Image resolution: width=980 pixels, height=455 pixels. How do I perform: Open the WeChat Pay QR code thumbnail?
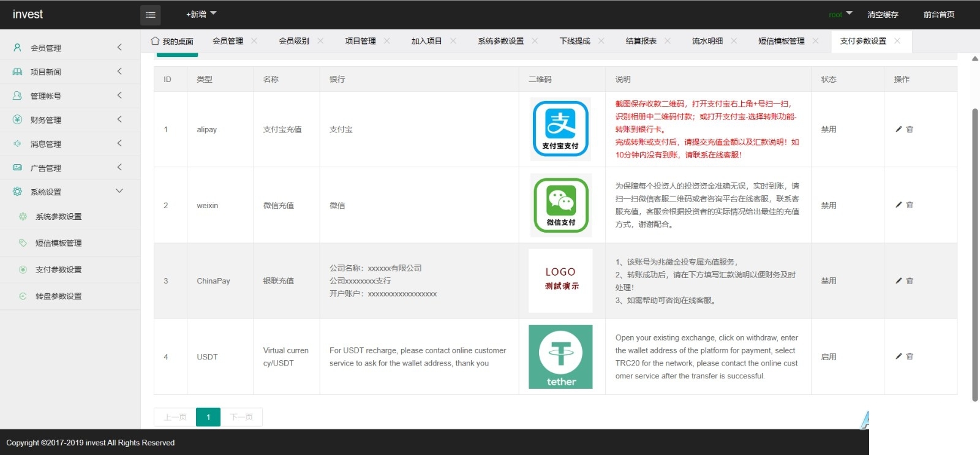pyautogui.click(x=560, y=205)
